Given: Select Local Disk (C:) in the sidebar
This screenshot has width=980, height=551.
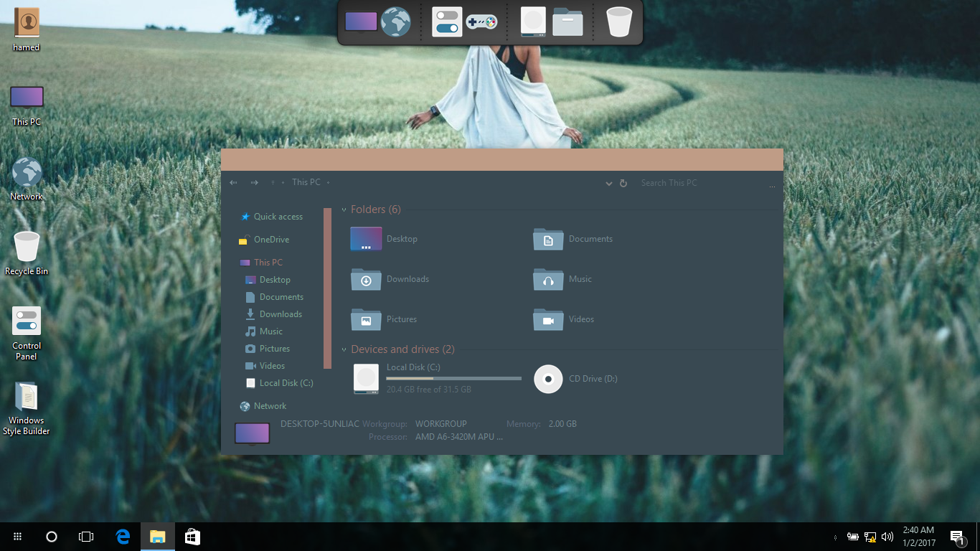Looking at the screenshot, I should [x=286, y=383].
